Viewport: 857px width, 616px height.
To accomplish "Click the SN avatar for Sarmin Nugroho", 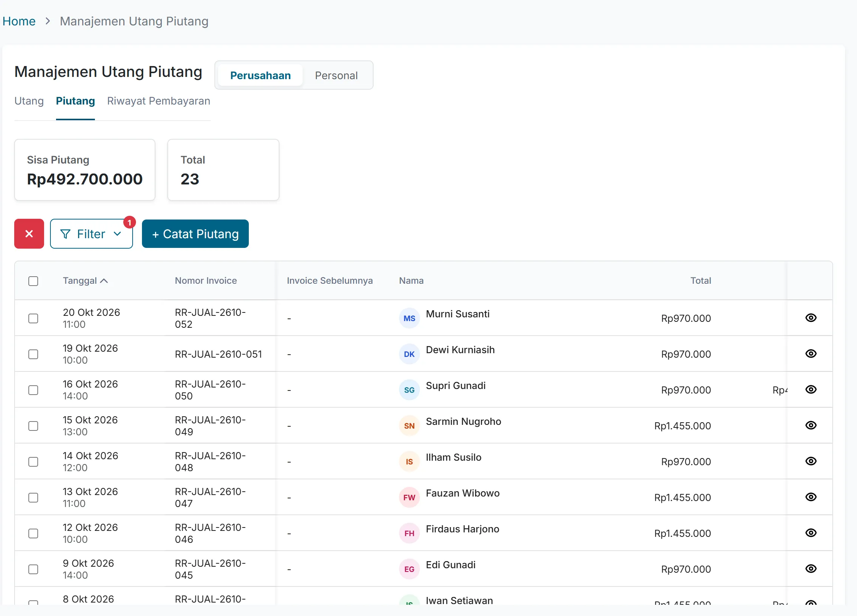I will 409,426.
